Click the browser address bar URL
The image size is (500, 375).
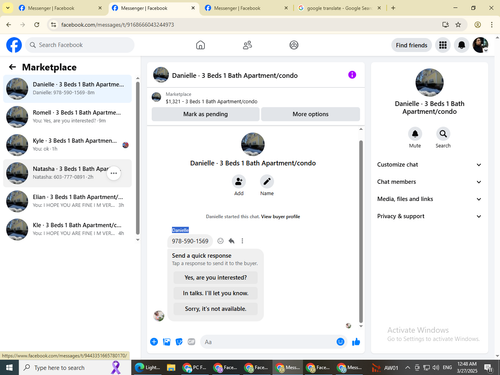pyautogui.click(x=118, y=25)
